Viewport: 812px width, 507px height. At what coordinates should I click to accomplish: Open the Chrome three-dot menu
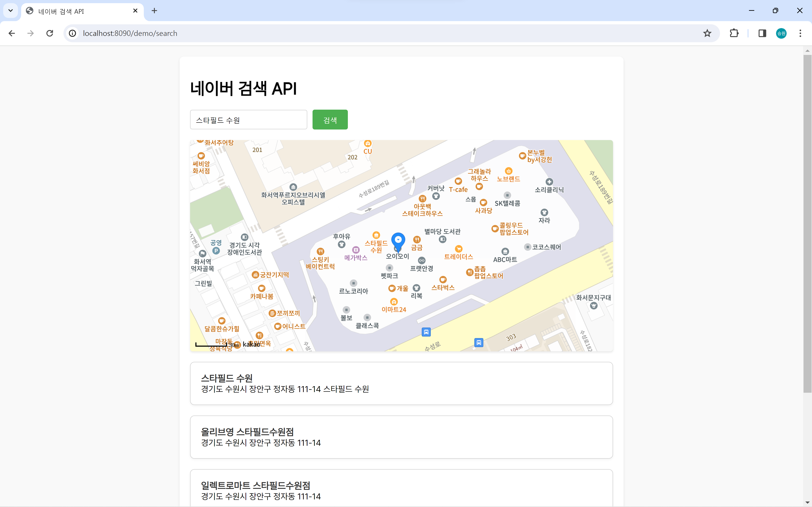tap(800, 33)
